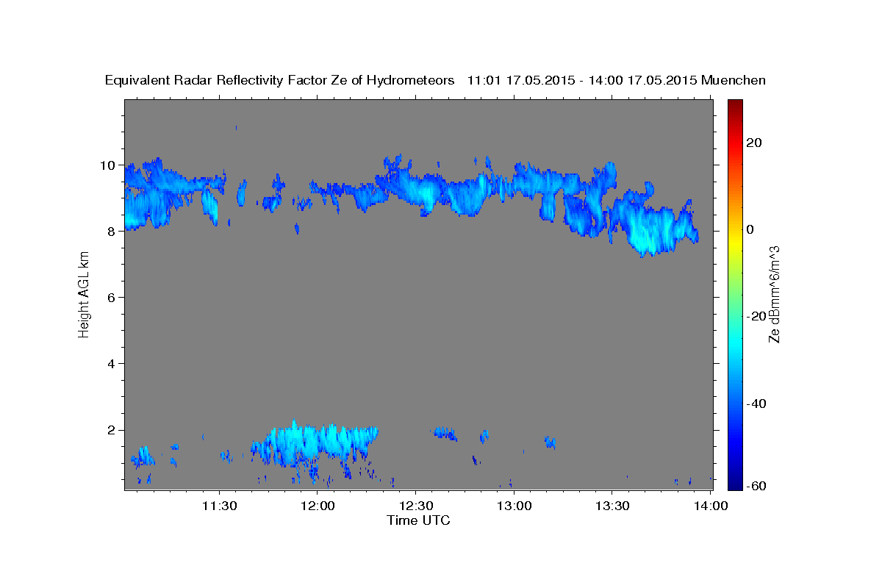Click the '11:30' time tick label
The width and height of the screenshot is (882, 588).
(x=219, y=506)
